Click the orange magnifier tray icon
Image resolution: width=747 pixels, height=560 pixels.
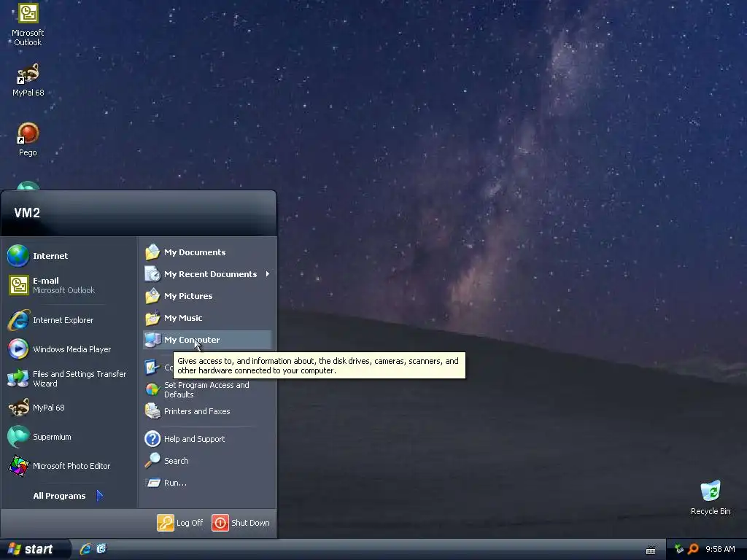click(x=693, y=549)
